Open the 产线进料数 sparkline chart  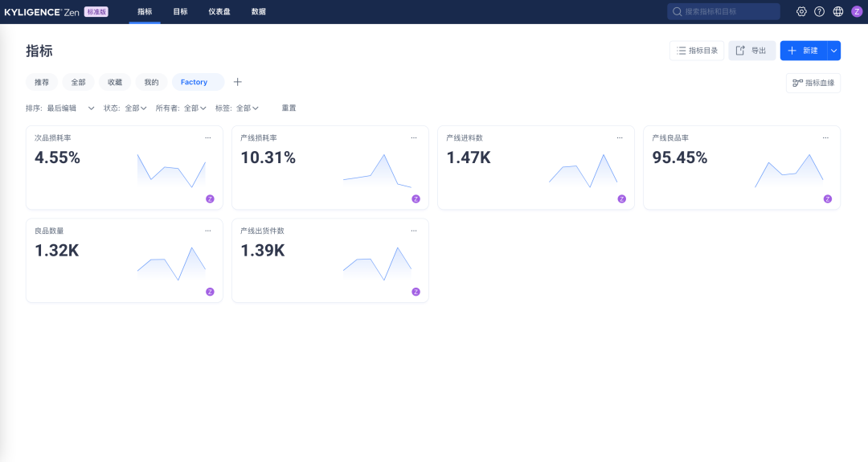pos(583,170)
